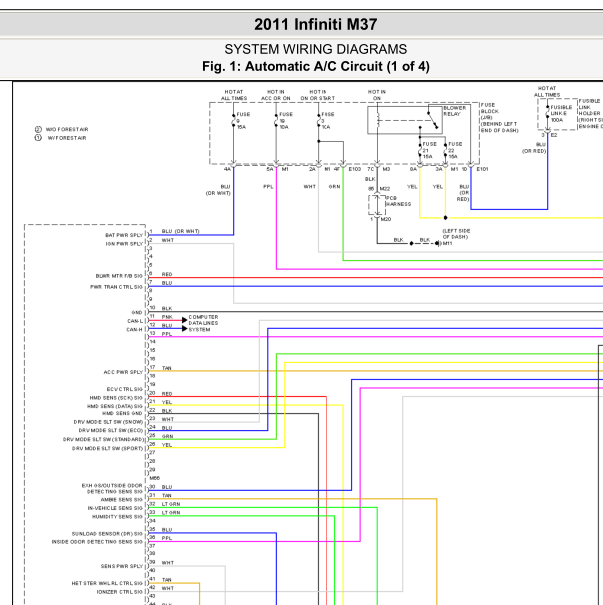The height and width of the screenshot is (605, 603).
Task: Click the "HOT IN ON OR START" label
Action: [x=318, y=95]
